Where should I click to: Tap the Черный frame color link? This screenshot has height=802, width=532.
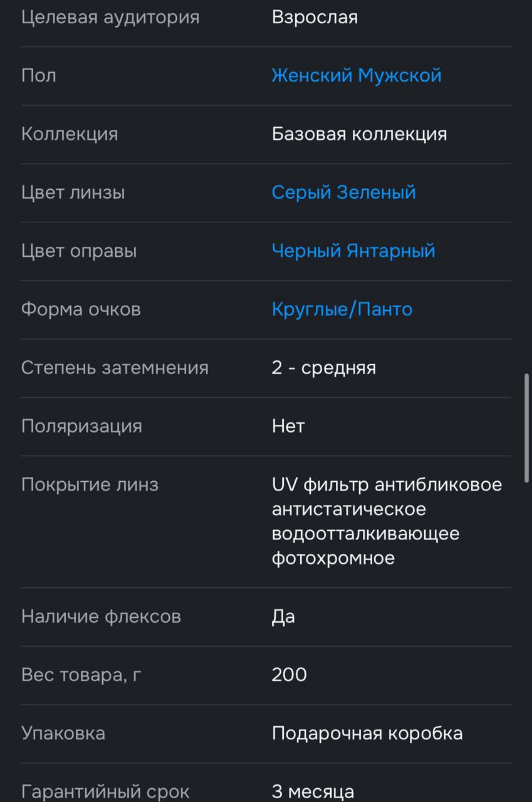coord(306,251)
